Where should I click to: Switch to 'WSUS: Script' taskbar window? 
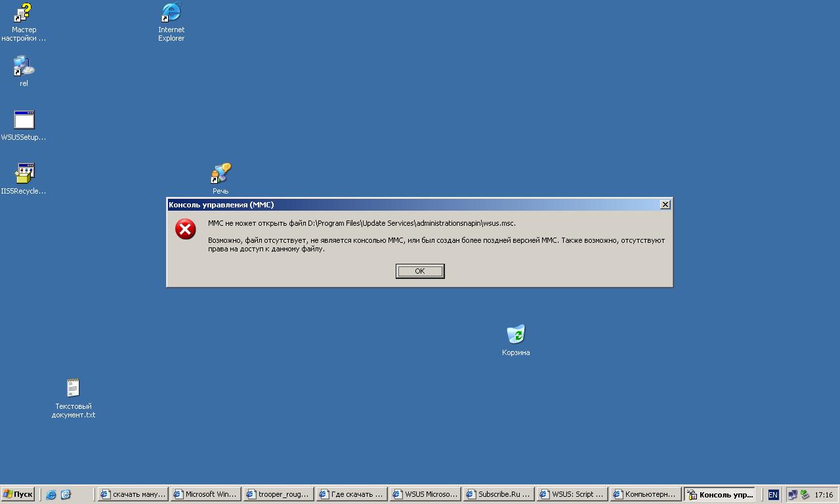click(x=572, y=495)
